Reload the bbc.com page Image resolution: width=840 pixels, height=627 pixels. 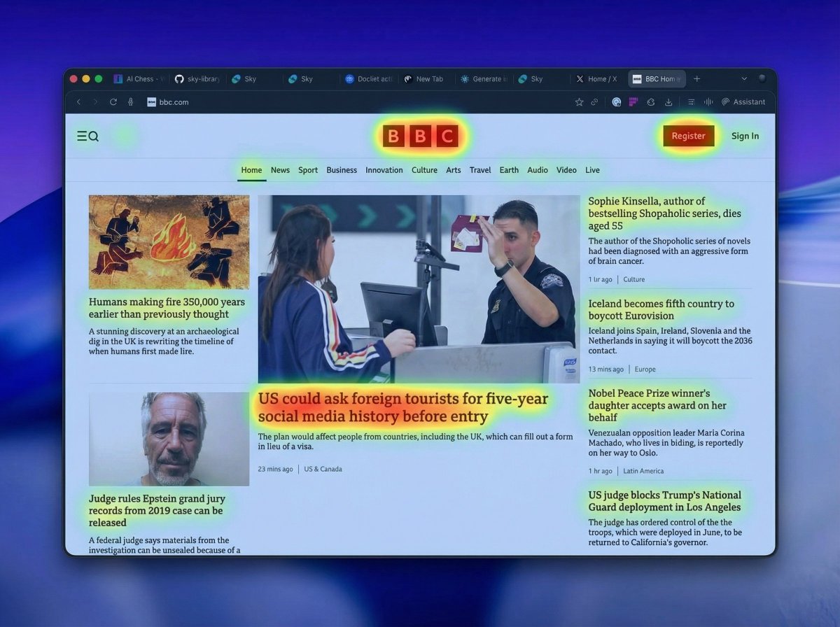[113, 102]
